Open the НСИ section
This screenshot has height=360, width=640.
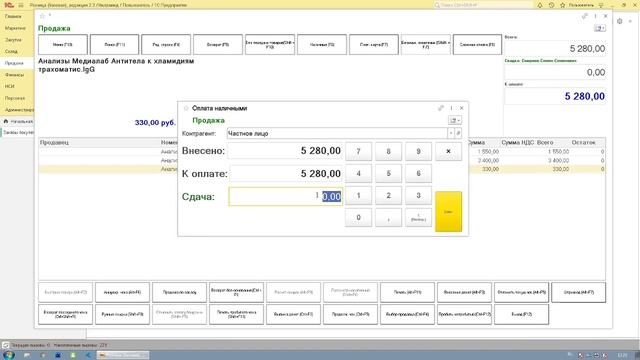(x=10, y=86)
